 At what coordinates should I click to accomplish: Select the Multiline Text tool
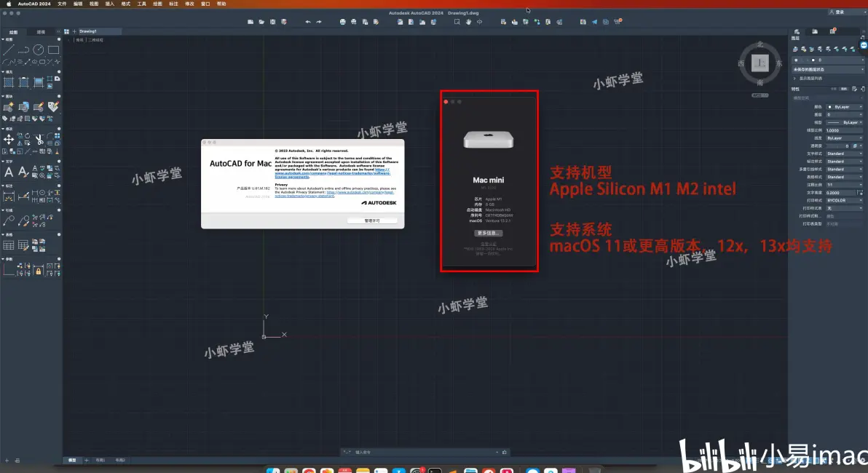[9, 172]
